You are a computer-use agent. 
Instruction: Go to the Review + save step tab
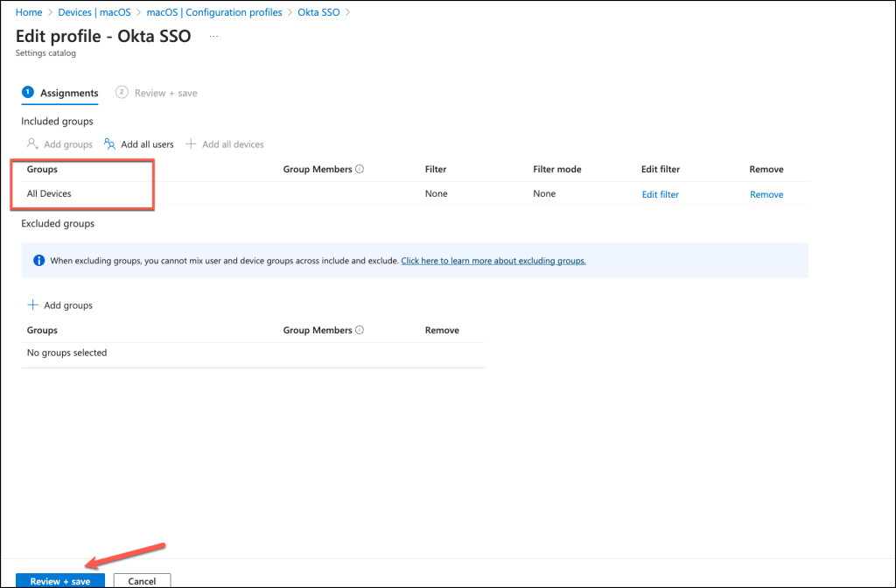[x=157, y=93]
